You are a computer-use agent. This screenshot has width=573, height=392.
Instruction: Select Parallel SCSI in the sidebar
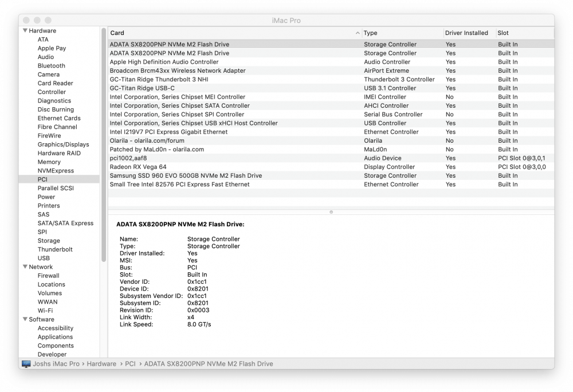point(56,188)
